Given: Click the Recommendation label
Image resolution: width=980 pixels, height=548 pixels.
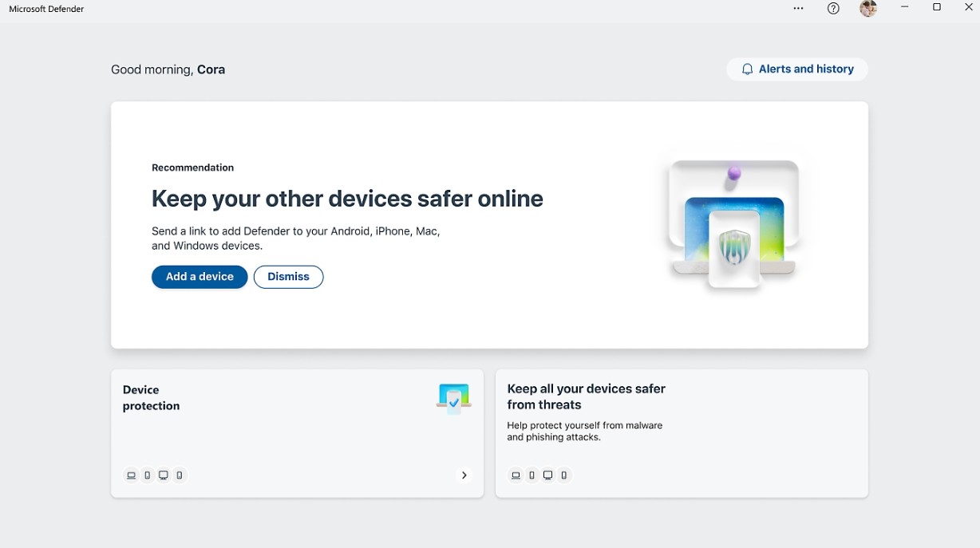Looking at the screenshot, I should (x=192, y=168).
